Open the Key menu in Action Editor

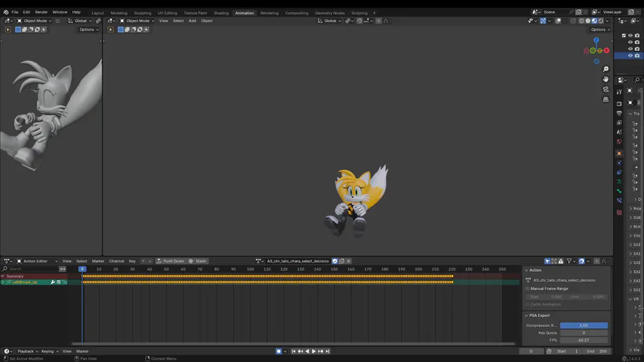(x=132, y=261)
